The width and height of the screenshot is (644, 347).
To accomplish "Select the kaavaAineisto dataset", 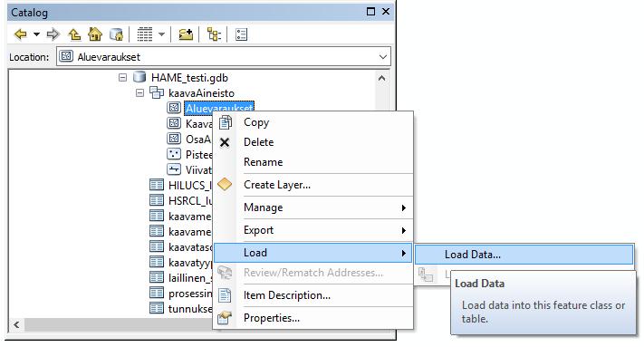I will coord(201,93).
